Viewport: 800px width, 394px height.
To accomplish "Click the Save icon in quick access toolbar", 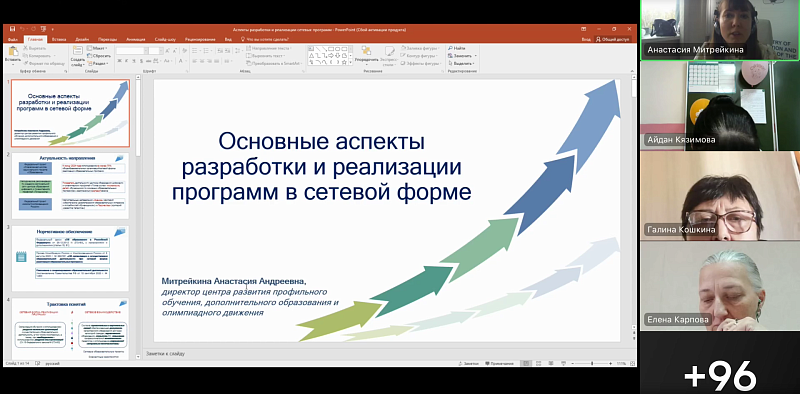I will tap(12, 29).
